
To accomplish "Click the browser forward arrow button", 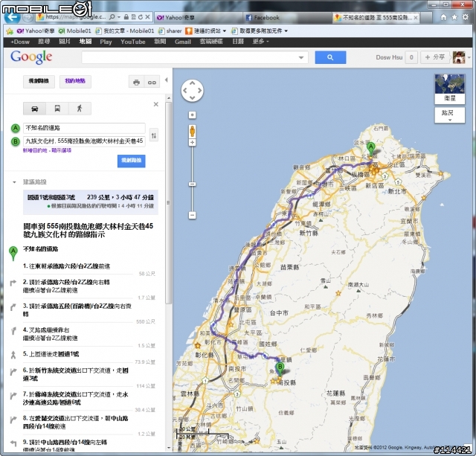I will pos(28,17).
